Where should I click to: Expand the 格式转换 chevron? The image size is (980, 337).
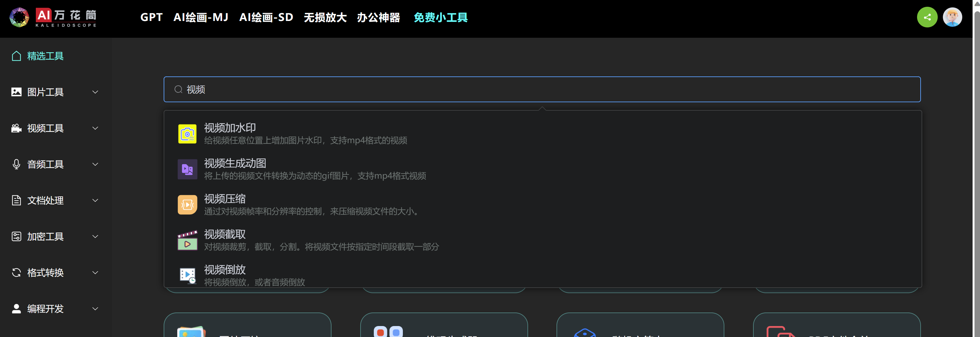(x=95, y=273)
